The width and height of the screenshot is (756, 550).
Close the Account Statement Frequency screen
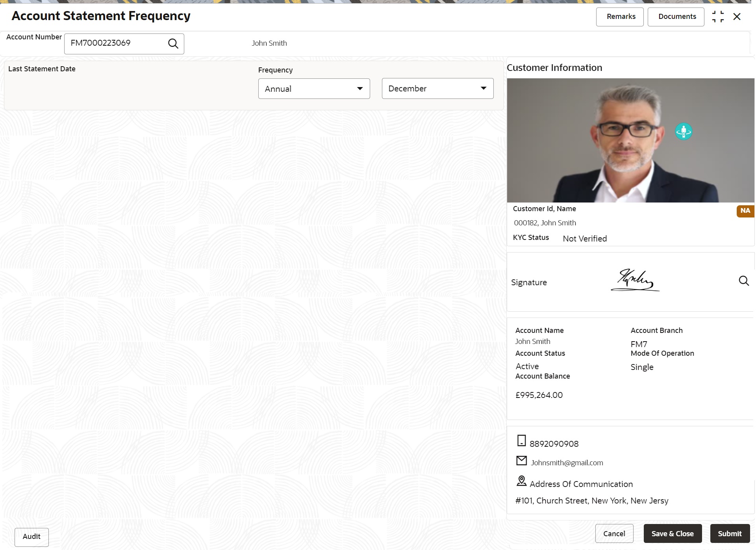(737, 17)
